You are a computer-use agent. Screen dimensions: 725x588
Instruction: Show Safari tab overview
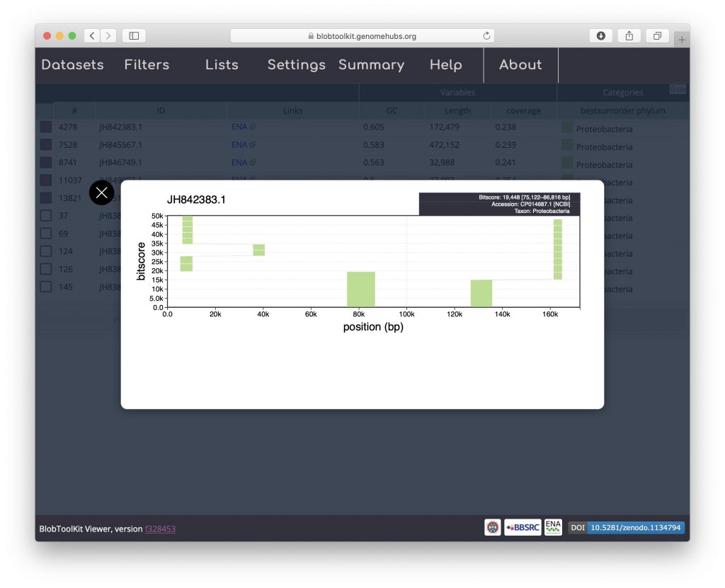[657, 36]
